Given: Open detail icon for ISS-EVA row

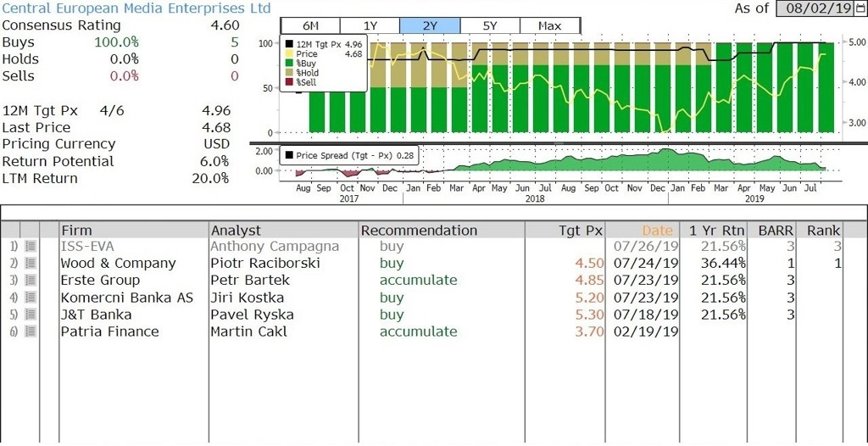Looking at the screenshot, I should pos(31,246).
